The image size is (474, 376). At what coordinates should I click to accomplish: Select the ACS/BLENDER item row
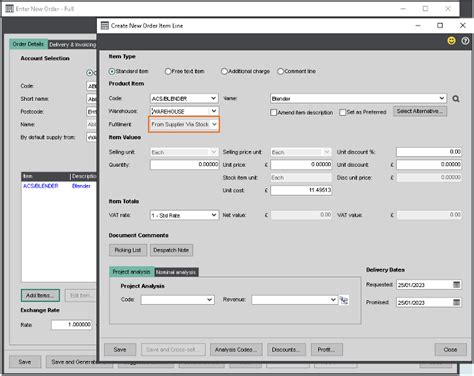coord(59,186)
